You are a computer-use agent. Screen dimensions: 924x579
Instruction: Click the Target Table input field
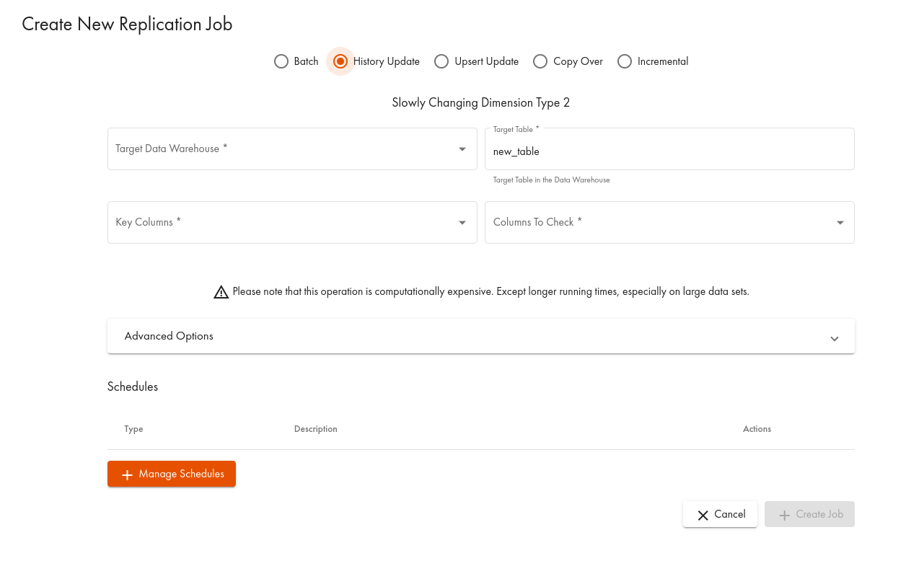click(669, 151)
